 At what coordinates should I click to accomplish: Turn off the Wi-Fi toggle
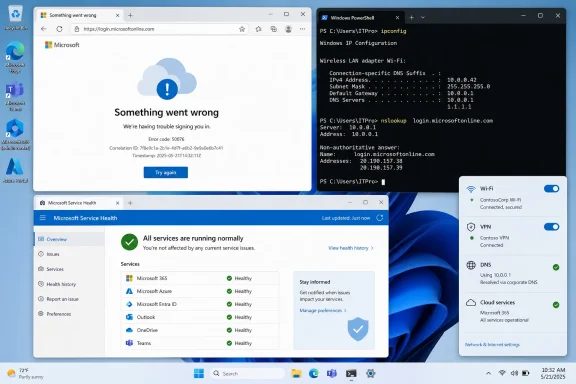tap(551, 189)
